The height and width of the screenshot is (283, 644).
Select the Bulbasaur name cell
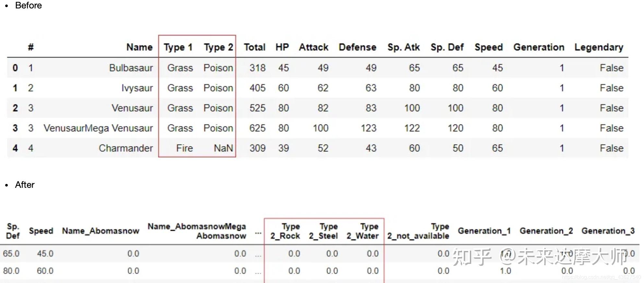[x=131, y=68]
